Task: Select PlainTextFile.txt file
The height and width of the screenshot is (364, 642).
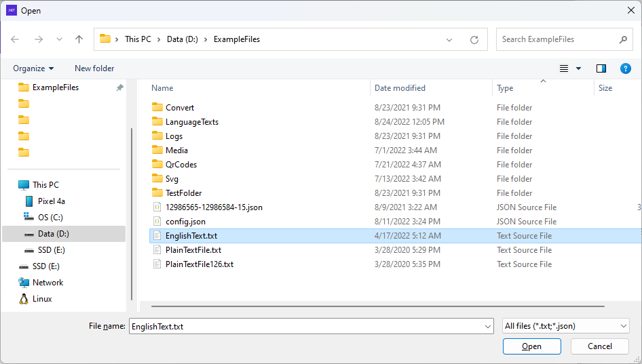Action: click(x=193, y=250)
